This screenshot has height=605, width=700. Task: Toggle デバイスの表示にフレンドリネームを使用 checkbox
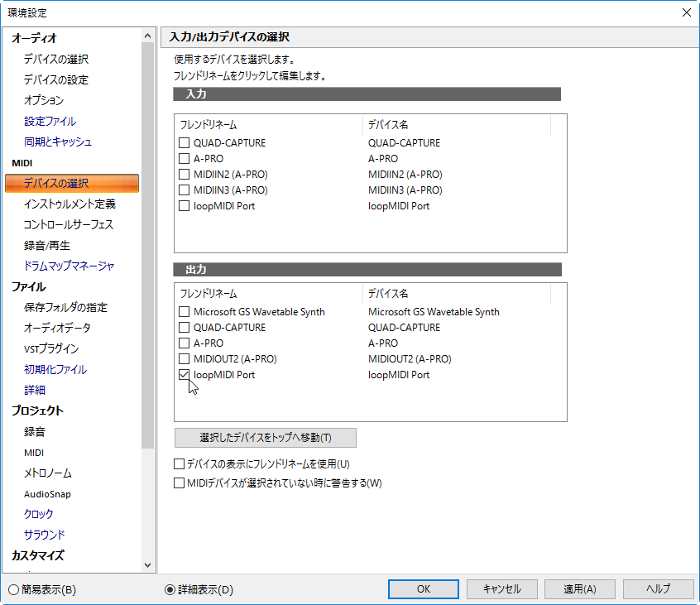pyautogui.click(x=179, y=464)
